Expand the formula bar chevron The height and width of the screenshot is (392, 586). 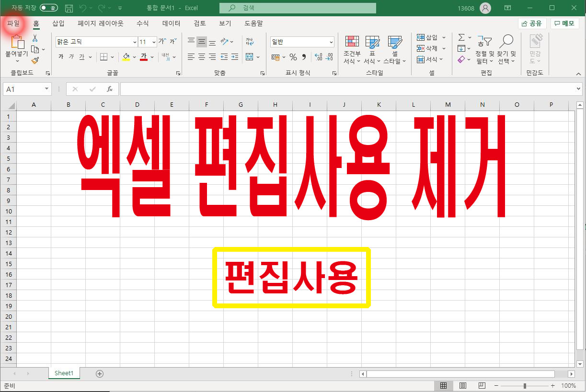coord(579,89)
